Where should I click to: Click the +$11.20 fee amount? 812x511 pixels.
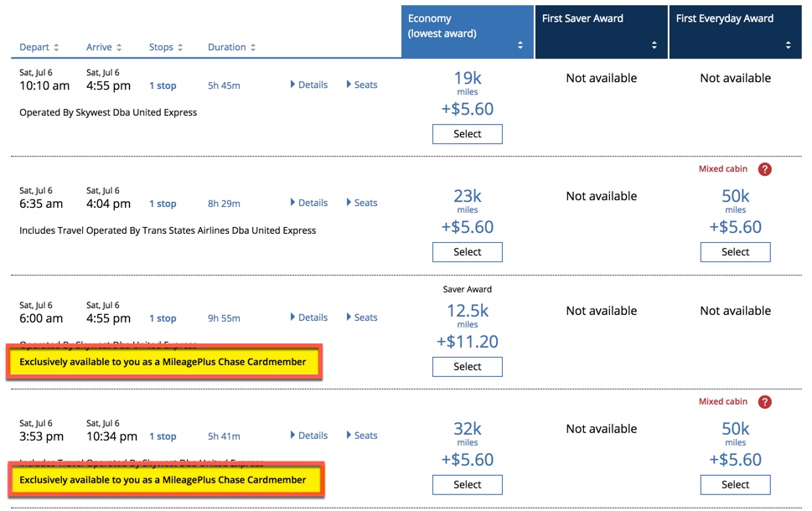pyautogui.click(x=467, y=342)
